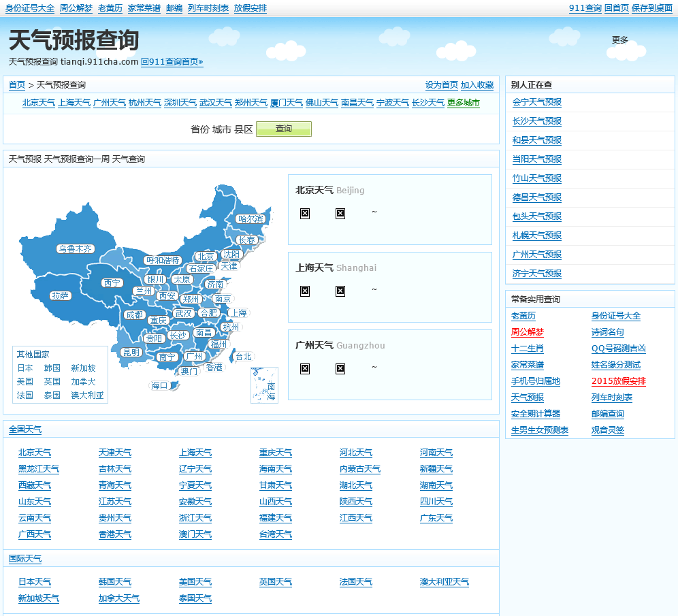
Task: Open 广东天气 province link
Action: tap(436, 518)
